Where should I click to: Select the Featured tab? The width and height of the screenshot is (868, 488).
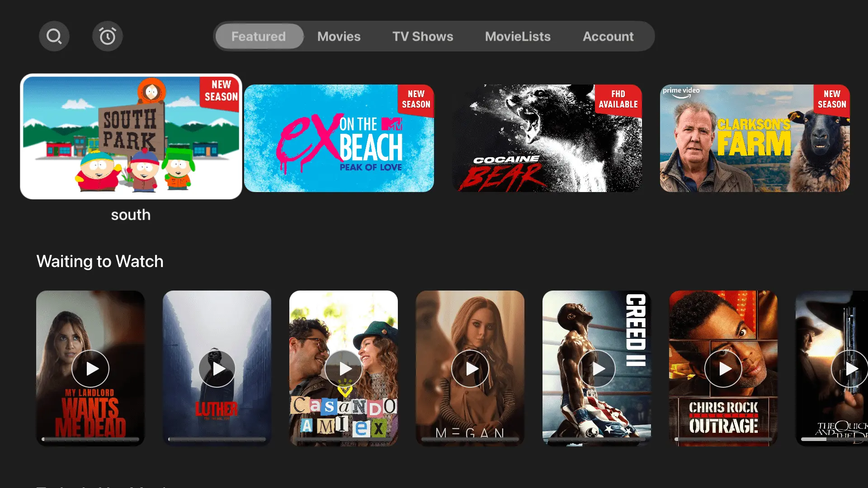click(258, 36)
